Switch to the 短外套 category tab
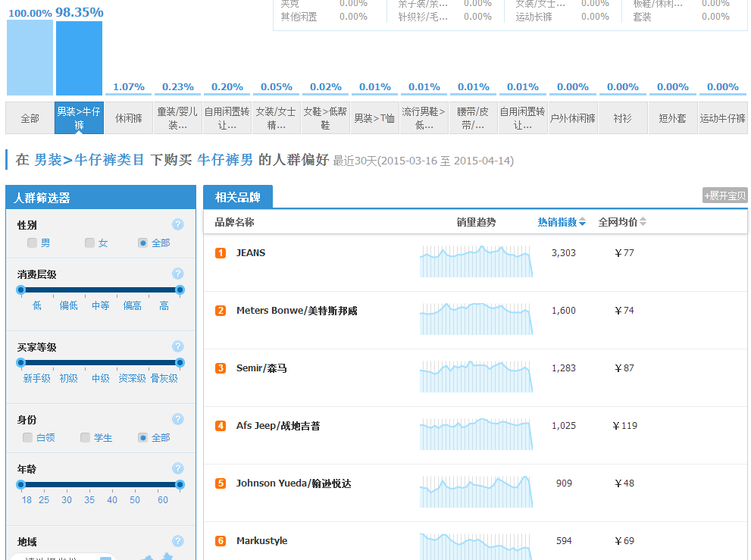This screenshot has height=560, width=751. point(672,118)
